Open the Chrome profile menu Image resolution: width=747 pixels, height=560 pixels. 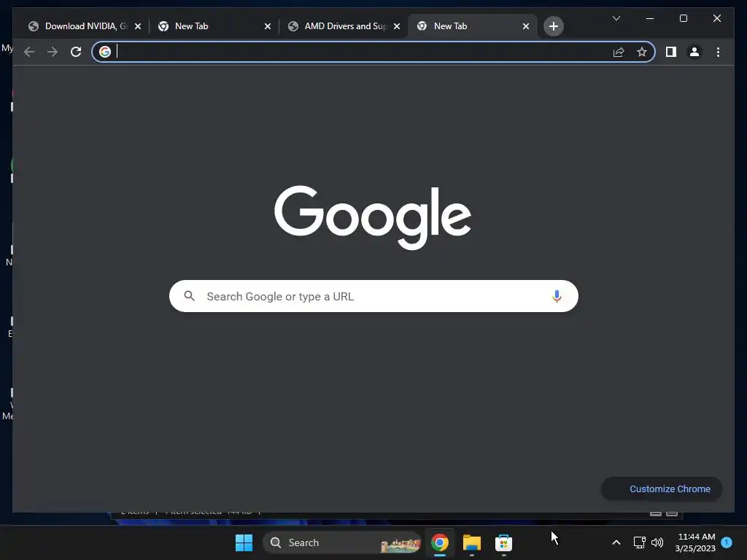pyautogui.click(x=694, y=52)
